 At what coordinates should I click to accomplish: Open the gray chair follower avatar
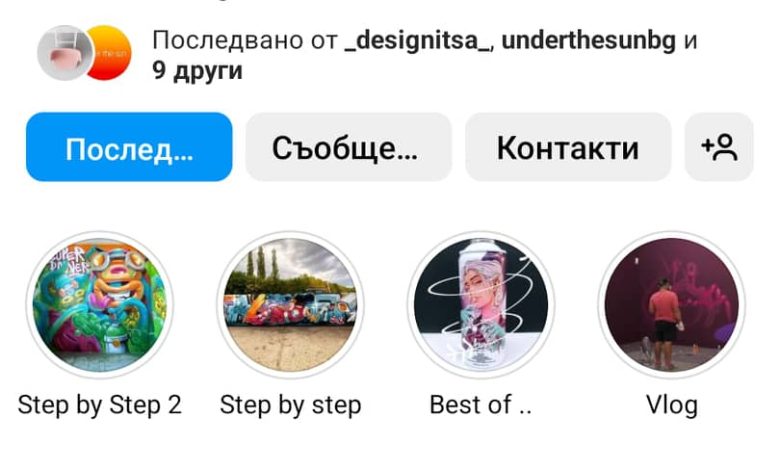click(65, 53)
